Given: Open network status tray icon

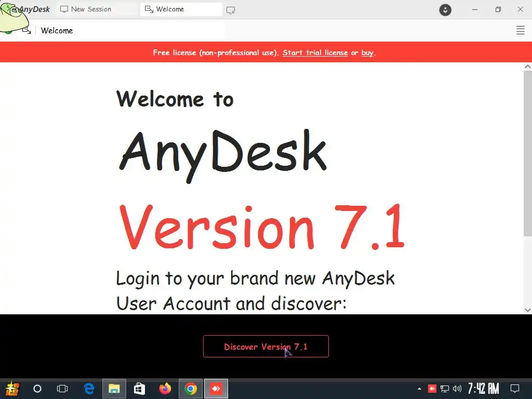Looking at the screenshot, I should click(445, 389).
